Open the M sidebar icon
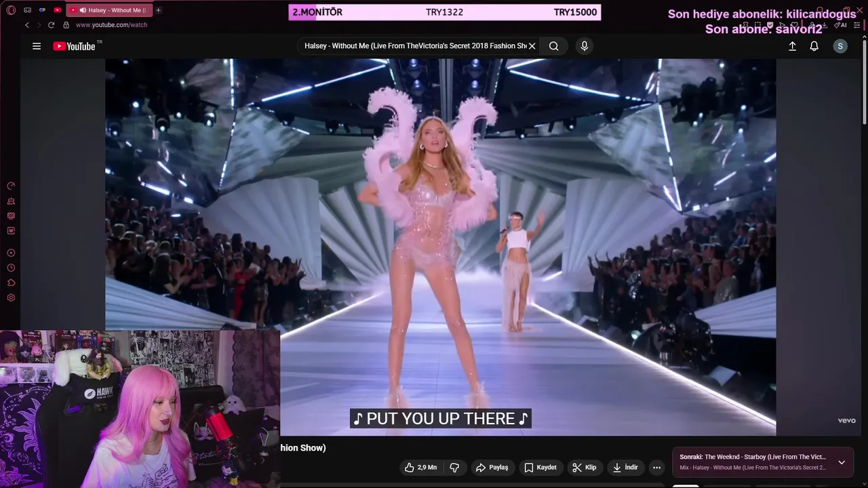The image size is (868, 488). tap(11, 231)
